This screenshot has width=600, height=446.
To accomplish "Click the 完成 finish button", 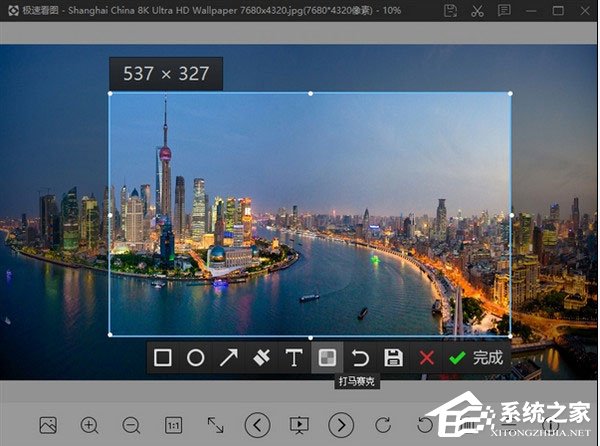I will click(x=477, y=358).
